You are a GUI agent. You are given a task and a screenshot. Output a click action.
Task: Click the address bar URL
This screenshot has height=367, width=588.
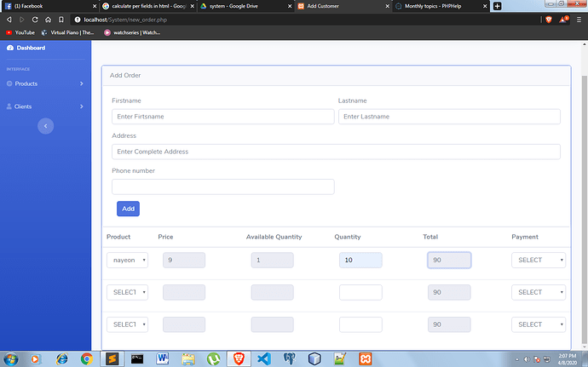pos(125,20)
